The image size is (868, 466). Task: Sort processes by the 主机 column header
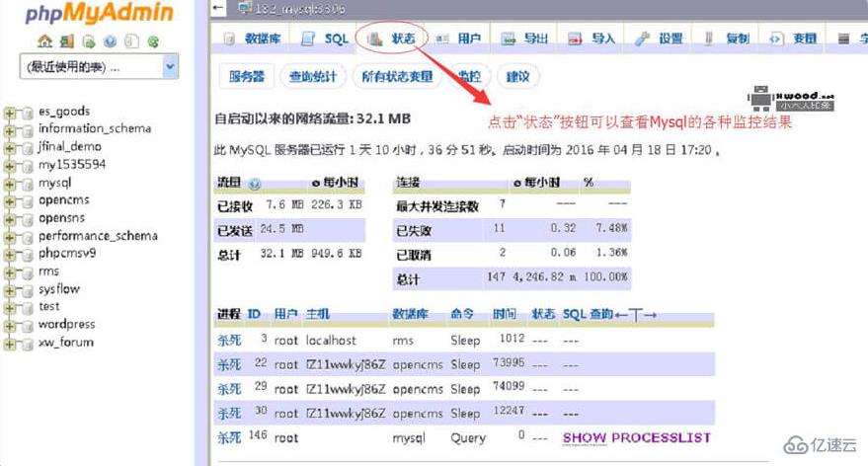coord(318,314)
